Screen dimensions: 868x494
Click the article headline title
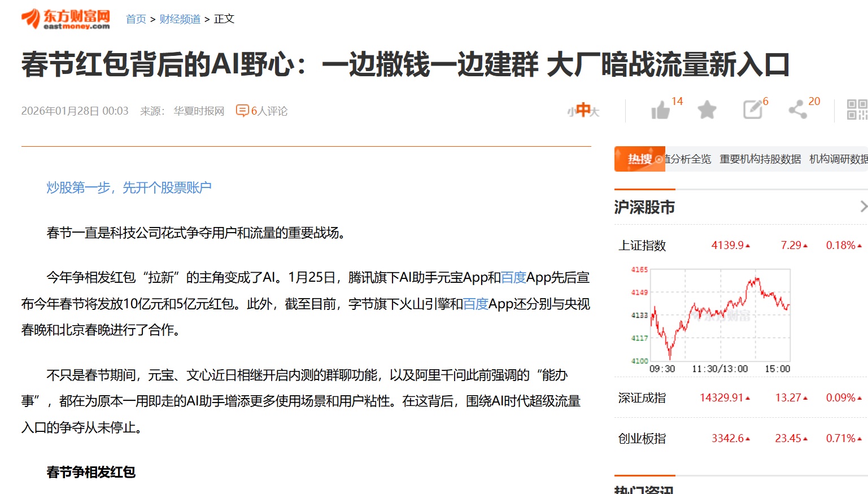coord(405,64)
